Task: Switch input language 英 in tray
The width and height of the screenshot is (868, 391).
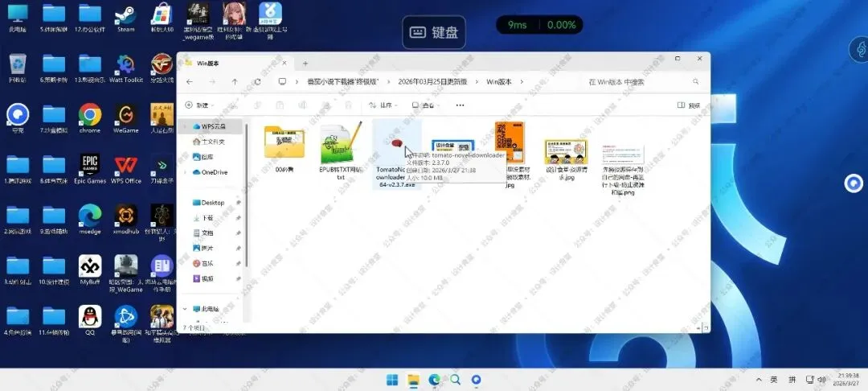Action: point(774,380)
